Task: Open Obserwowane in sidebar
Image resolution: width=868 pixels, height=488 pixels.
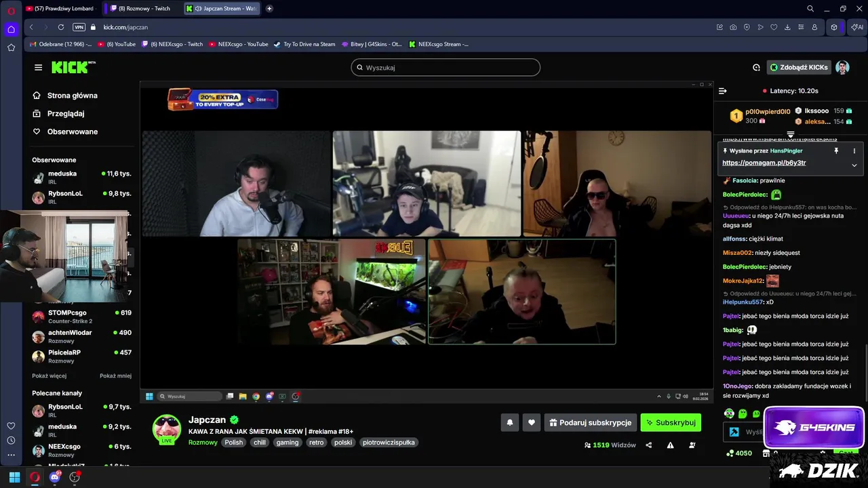Action: pos(65,131)
